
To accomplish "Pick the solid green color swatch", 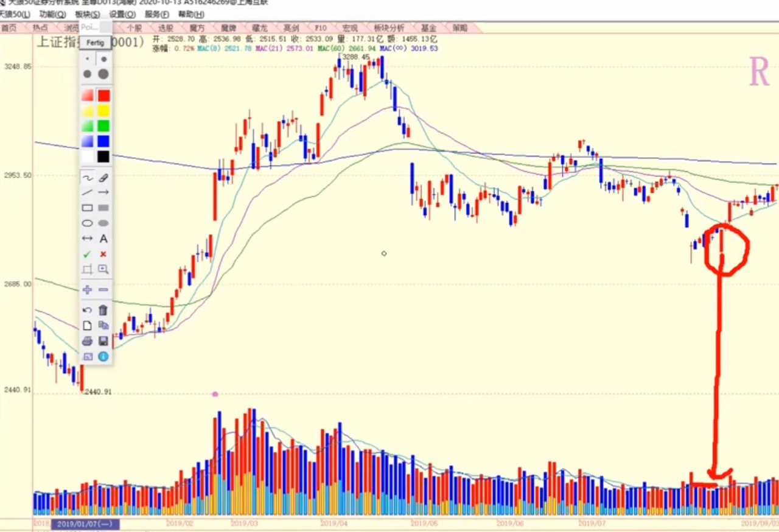I will (103, 126).
